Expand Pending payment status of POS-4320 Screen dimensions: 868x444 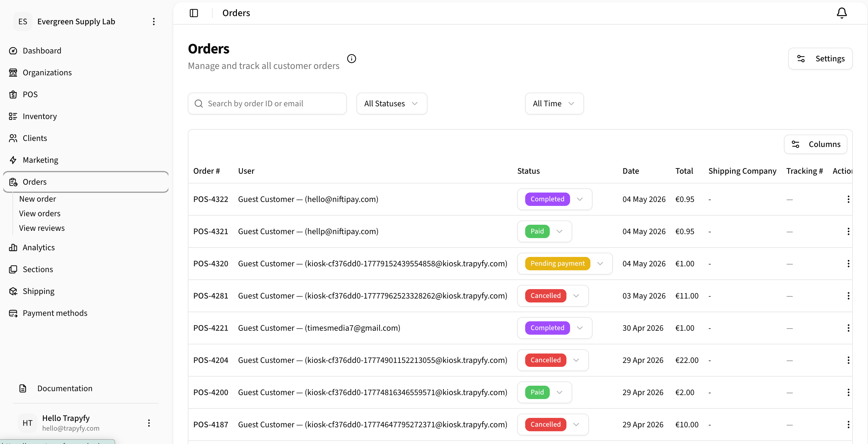pyautogui.click(x=565, y=264)
